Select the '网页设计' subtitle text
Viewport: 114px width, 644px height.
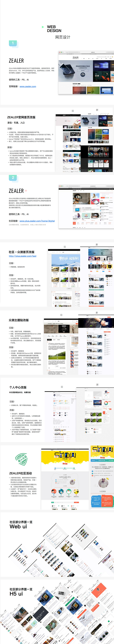point(63,37)
